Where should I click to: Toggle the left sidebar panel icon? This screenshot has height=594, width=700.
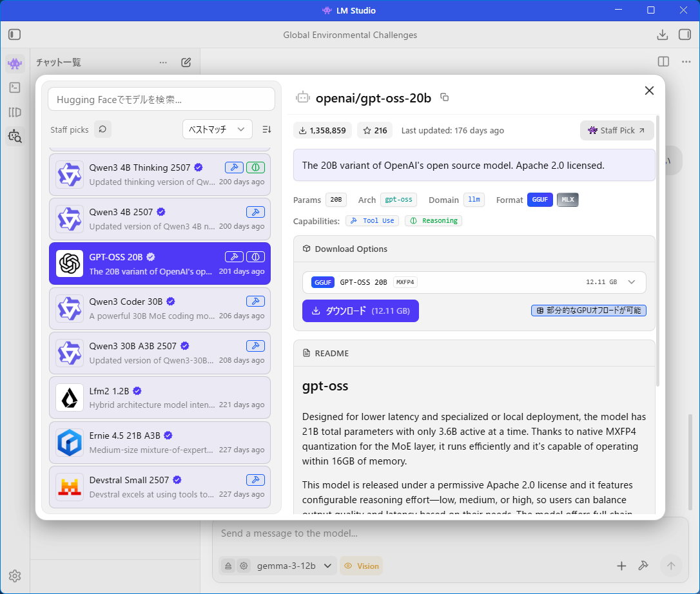pyautogui.click(x=15, y=35)
